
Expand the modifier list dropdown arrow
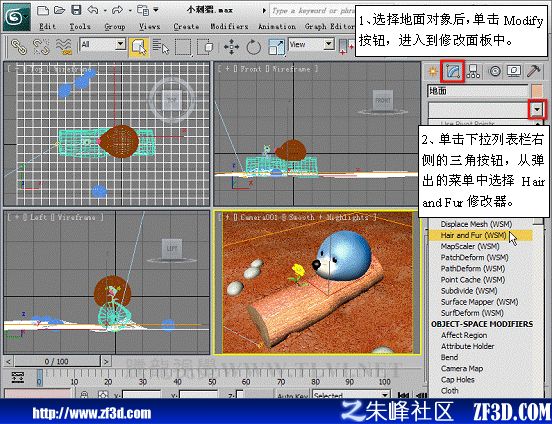[x=537, y=109]
